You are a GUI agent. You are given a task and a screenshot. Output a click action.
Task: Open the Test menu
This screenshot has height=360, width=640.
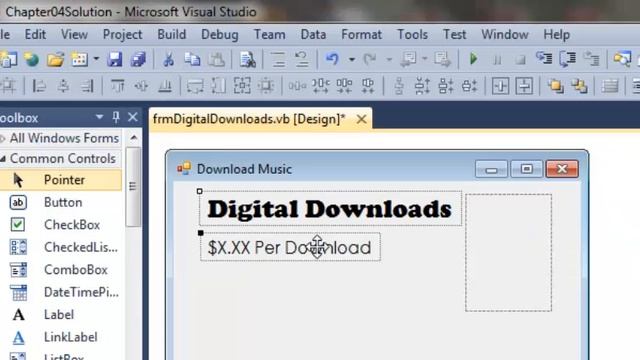[x=454, y=35]
